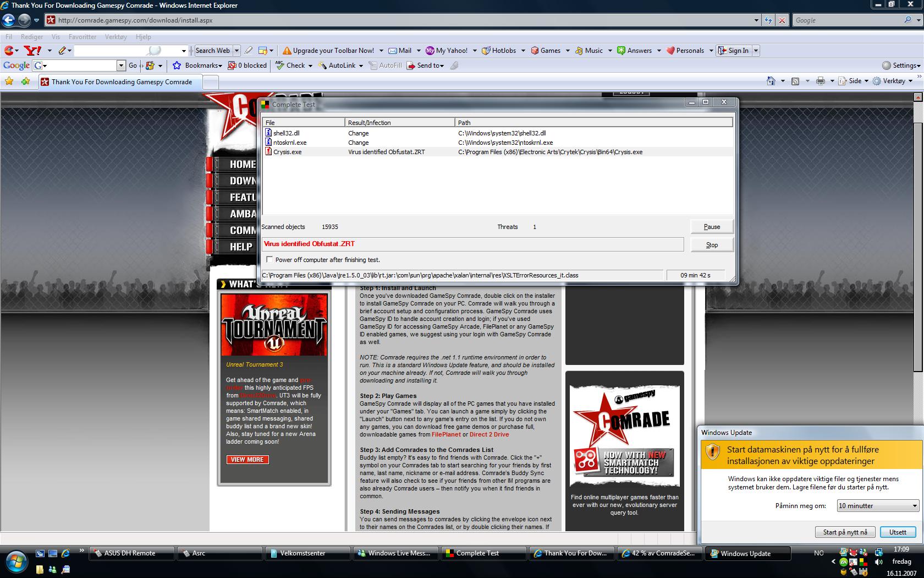The image size is (924, 578).
Task: Go back with the browser Back arrow
Action: click(8, 20)
